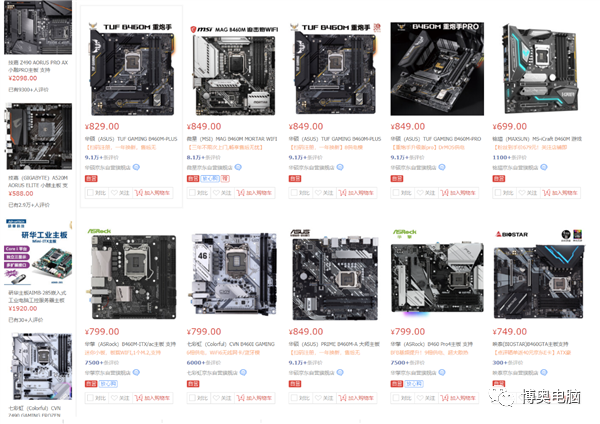Add the Colorful CVN B460I to cart
This screenshot has height=424, width=600.
pyautogui.click(x=254, y=398)
